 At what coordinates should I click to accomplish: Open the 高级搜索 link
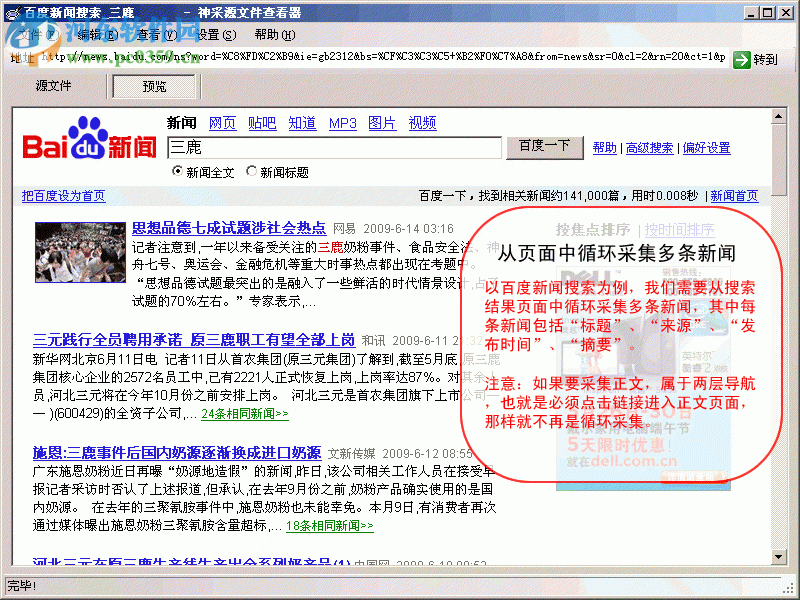point(649,148)
